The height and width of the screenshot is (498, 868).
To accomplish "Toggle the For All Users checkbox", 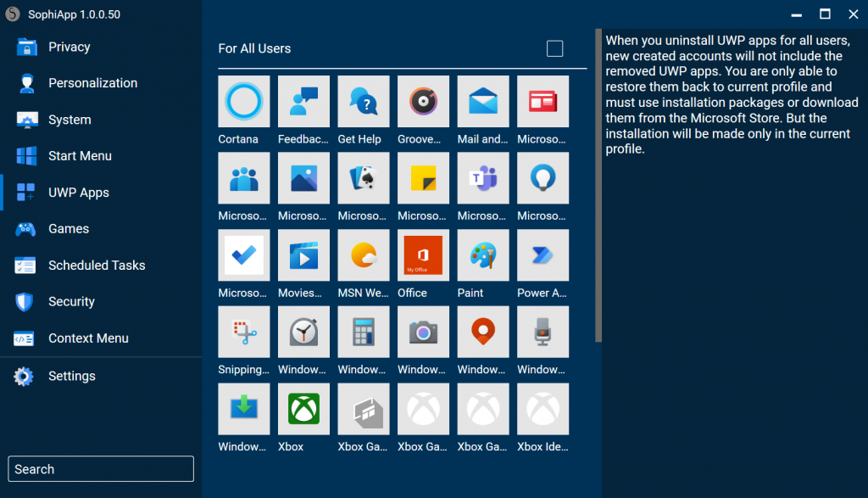I will (x=554, y=48).
